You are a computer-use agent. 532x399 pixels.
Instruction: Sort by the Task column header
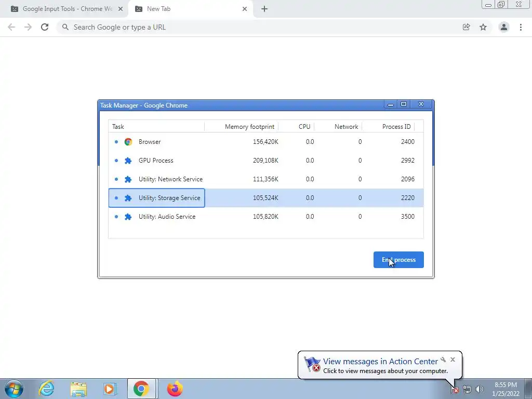pyautogui.click(x=156, y=127)
